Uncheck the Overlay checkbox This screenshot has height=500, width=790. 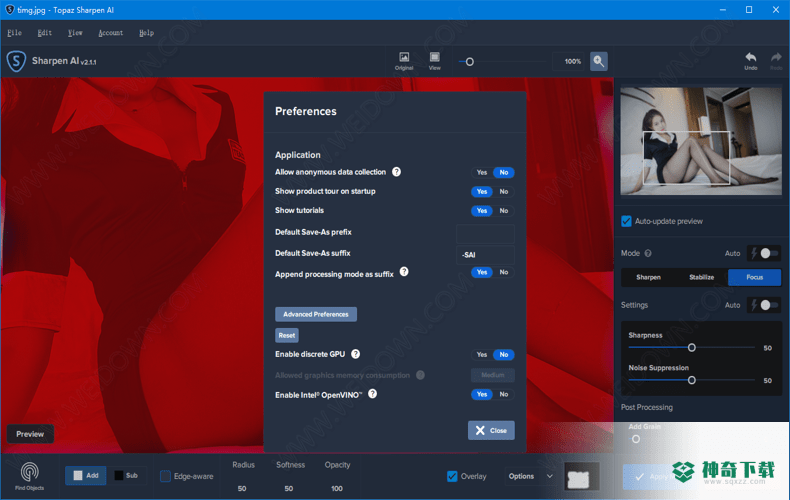452,476
